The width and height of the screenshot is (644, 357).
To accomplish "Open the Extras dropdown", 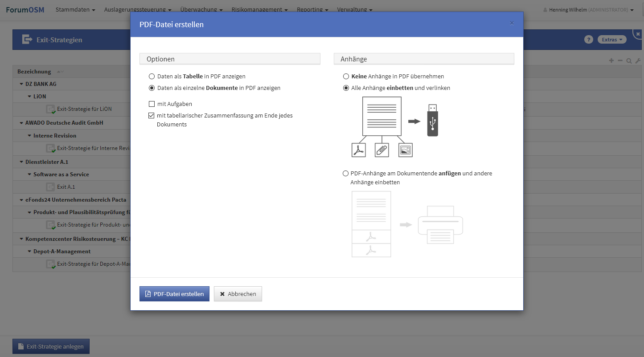I will [611, 40].
